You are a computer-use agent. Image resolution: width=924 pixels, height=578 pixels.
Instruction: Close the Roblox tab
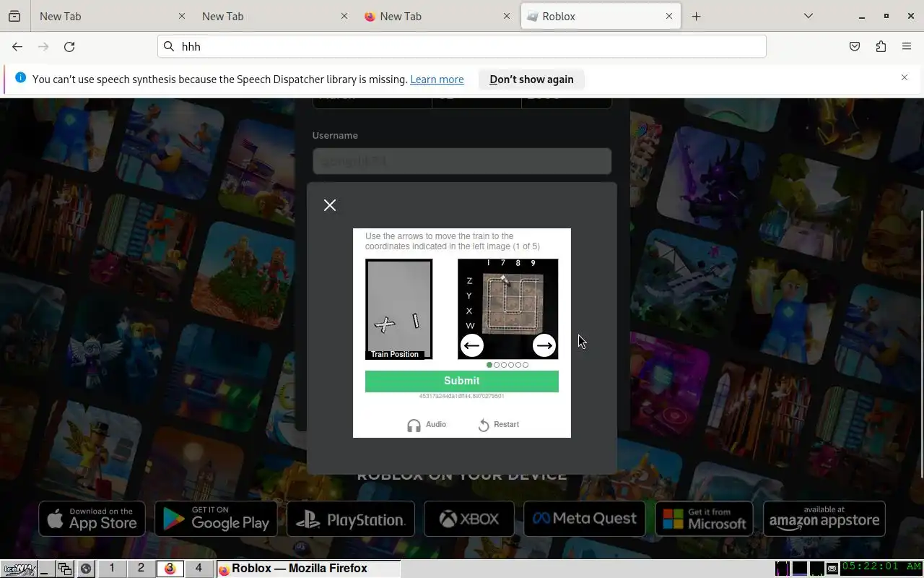(668, 16)
